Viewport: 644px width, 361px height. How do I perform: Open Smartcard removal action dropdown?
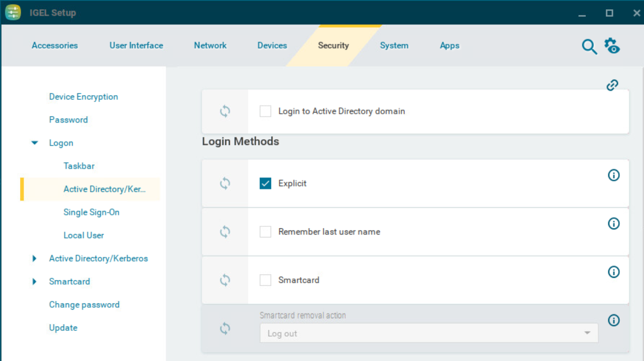tap(429, 333)
